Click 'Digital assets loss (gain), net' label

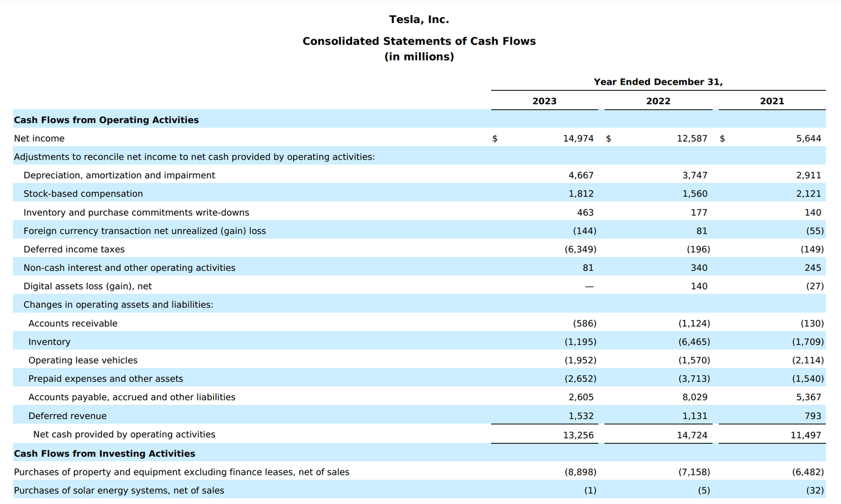coord(87,286)
